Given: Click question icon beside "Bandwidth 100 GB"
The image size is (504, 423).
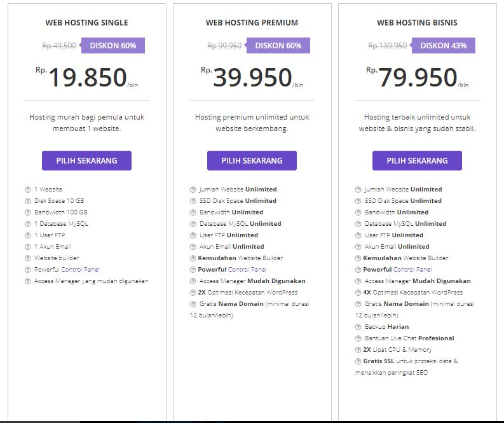Looking at the screenshot, I should pyautogui.click(x=27, y=212).
